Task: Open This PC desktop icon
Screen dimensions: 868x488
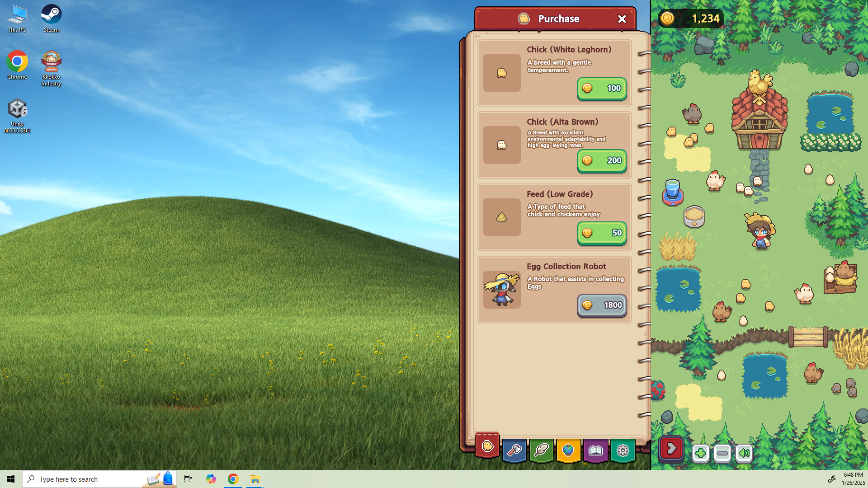Action: [x=17, y=19]
